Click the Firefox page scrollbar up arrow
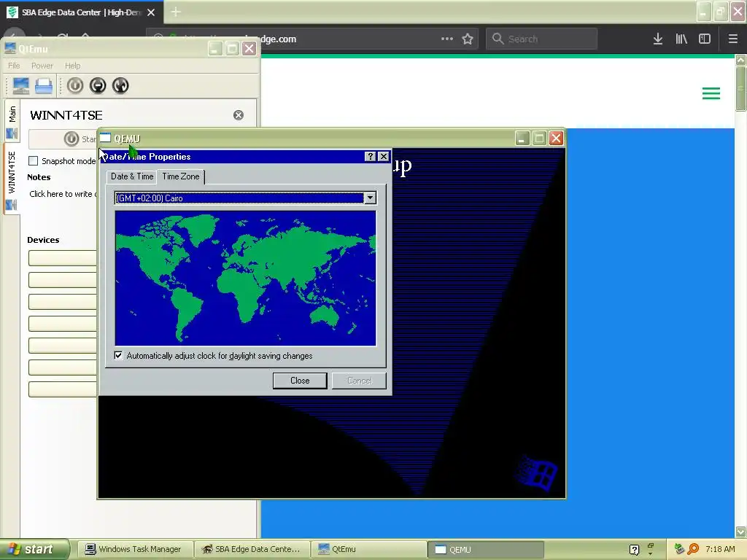This screenshot has height=560, width=747. point(740,60)
